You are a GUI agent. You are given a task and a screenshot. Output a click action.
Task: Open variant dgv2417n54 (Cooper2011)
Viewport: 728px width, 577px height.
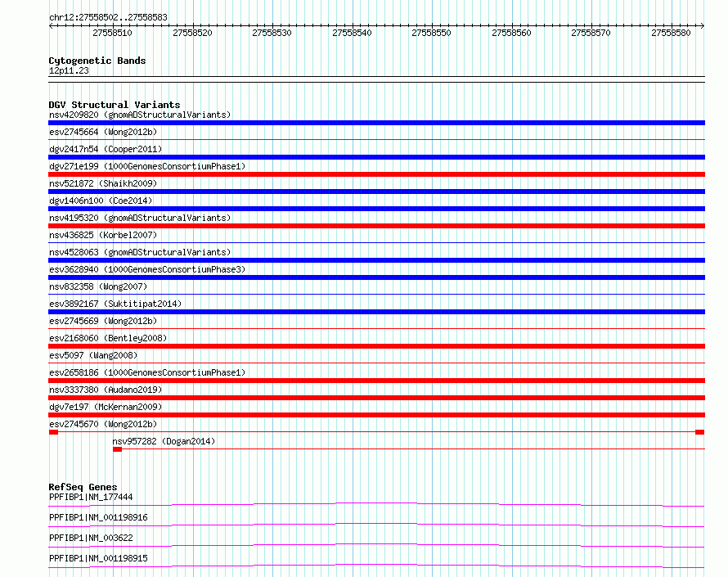point(106,149)
